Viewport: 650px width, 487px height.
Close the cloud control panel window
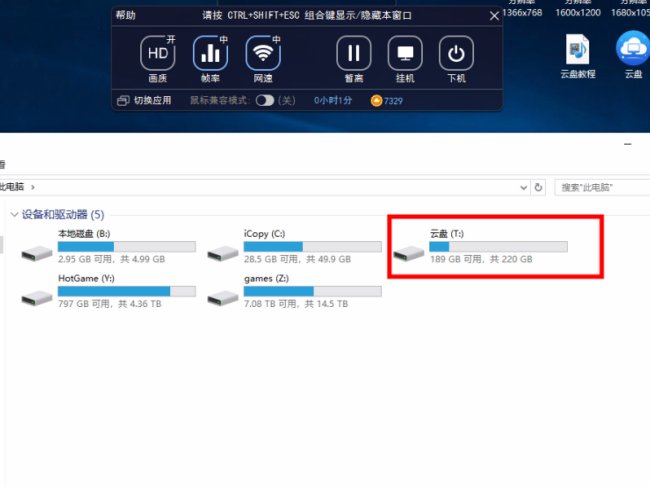click(x=493, y=16)
